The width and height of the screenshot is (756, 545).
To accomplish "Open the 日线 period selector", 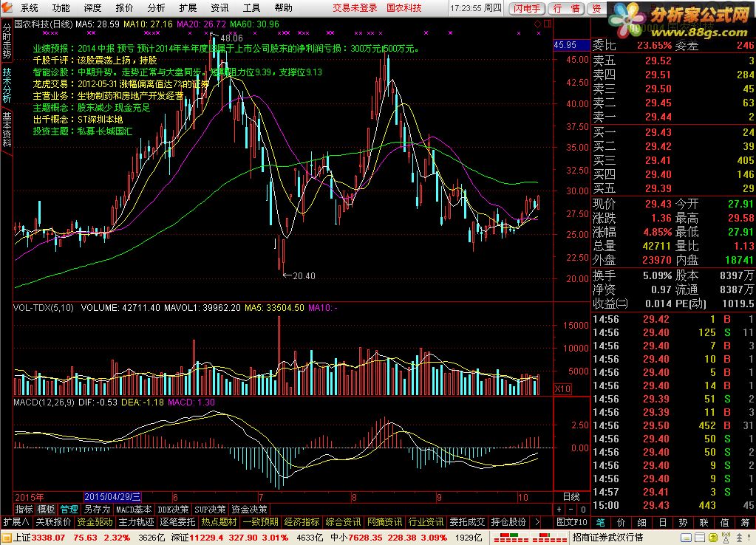I will pos(571,497).
